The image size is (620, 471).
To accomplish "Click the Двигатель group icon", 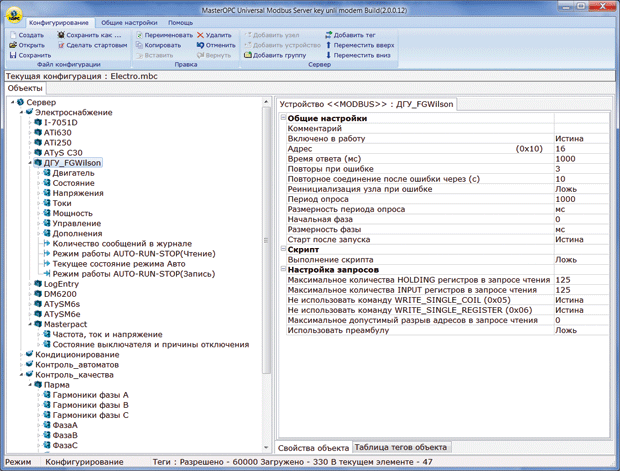I will 47,173.
